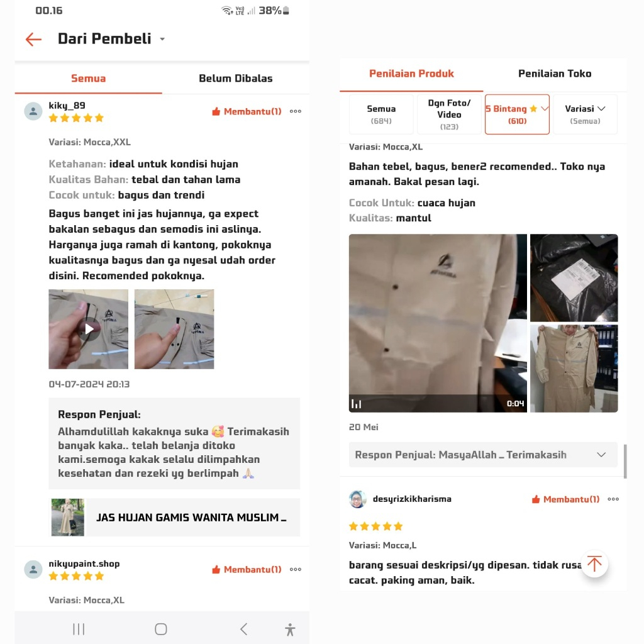
Task: Tap the red back arrow icon
Action: [34, 40]
